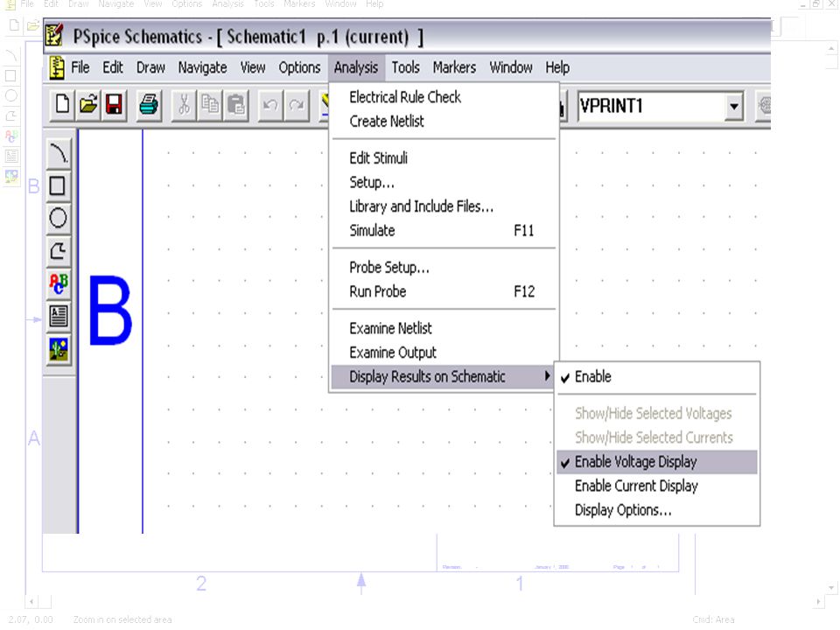Select the Draw Arc tool

click(x=59, y=153)
